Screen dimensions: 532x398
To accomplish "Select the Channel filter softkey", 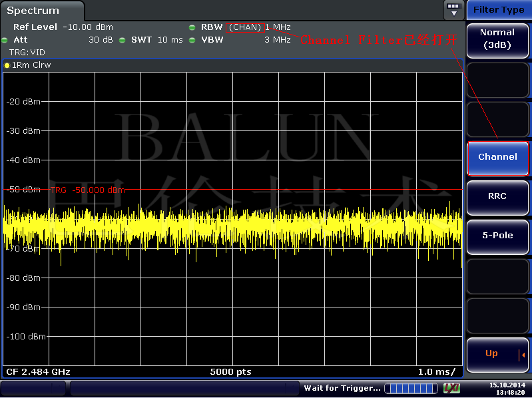I will (497, 158).
